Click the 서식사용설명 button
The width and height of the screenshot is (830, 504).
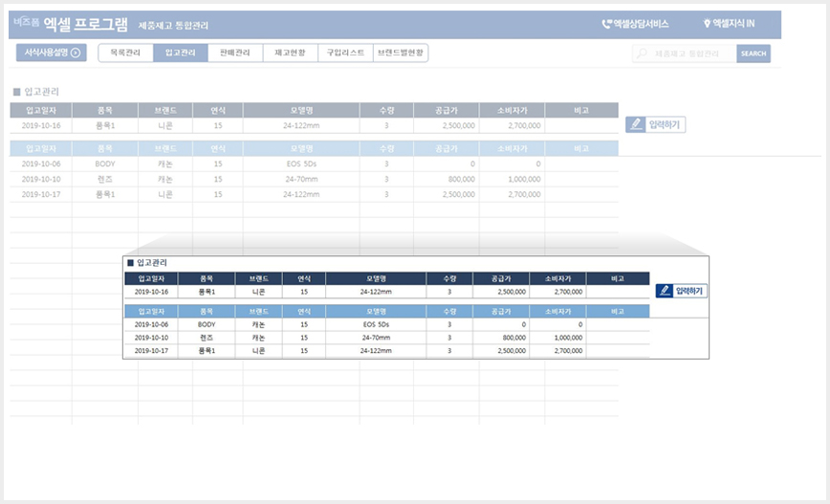point(52,53)
